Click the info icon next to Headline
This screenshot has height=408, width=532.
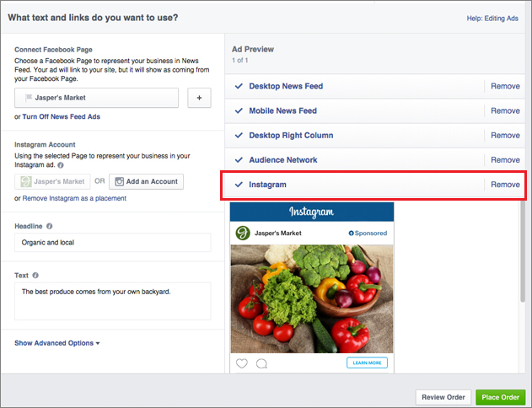coord(49,226)
